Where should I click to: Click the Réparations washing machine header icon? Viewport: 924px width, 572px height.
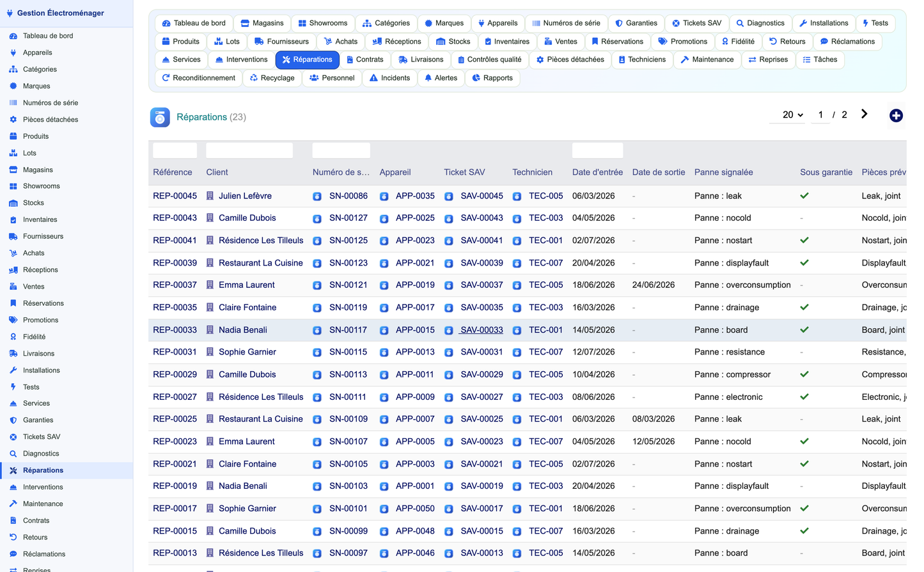(160, 117)
